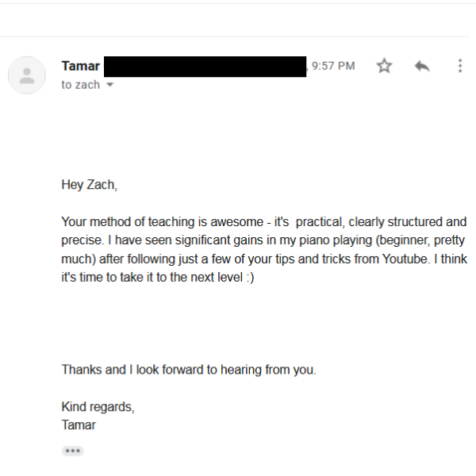Click the "Tamar" signature below Kind regards
476x476 pixels.
[79, 424]
